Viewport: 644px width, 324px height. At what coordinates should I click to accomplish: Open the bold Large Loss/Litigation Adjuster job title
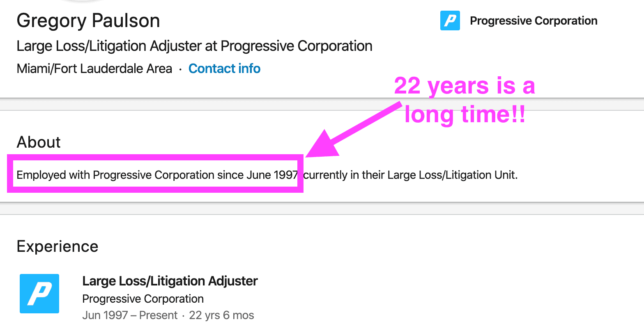coord(170,281)
